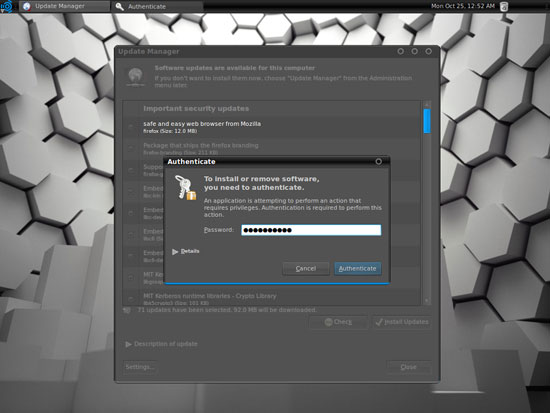This screenshot has width=550, height=413.
Task: Toggle the MIT Kerberos Crypto Library checkbox
Action: 130,299
